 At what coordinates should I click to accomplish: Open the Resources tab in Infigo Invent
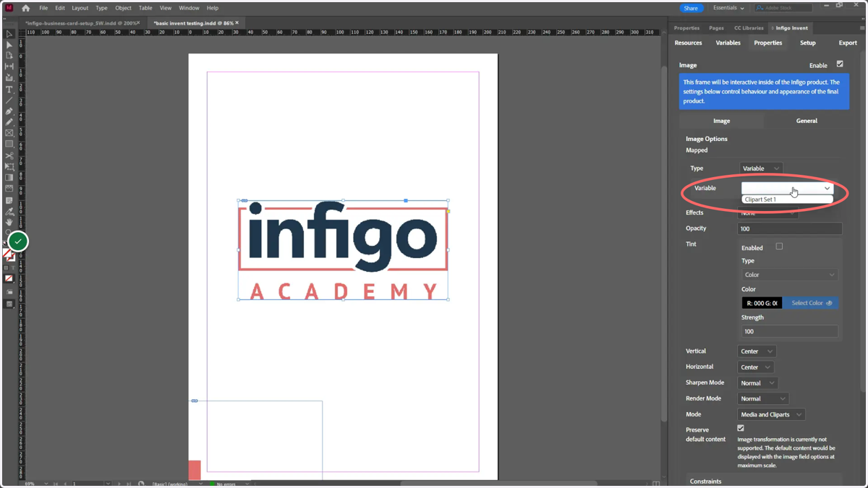click(689, 43)
